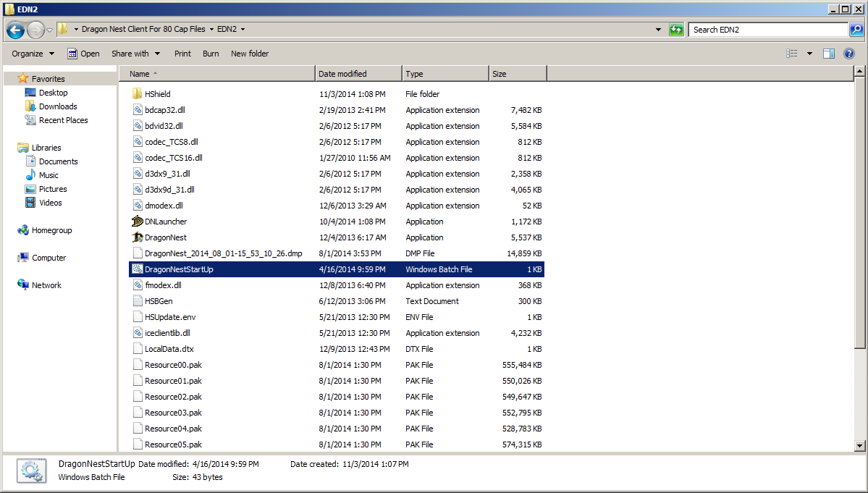Sort by the Name column header
868x493 pixels.
(x=217, y=74)
